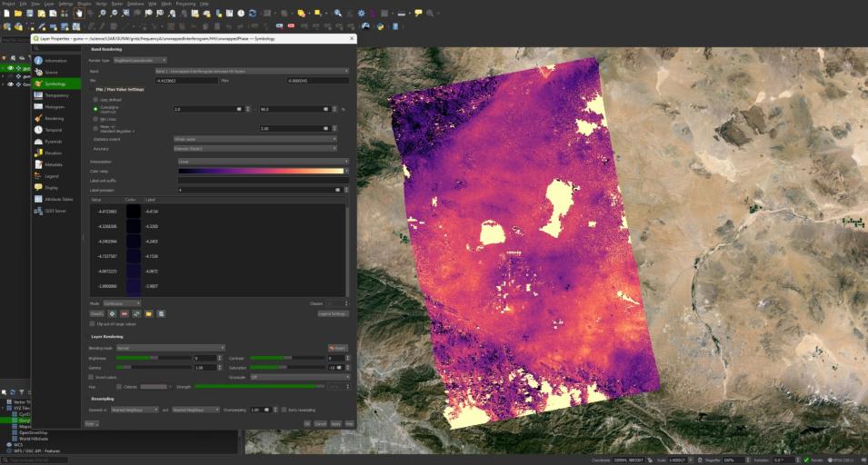The height and width of the screenshot is (465, 868).
Task: Open the Project menu
Action: click(9, 4)
